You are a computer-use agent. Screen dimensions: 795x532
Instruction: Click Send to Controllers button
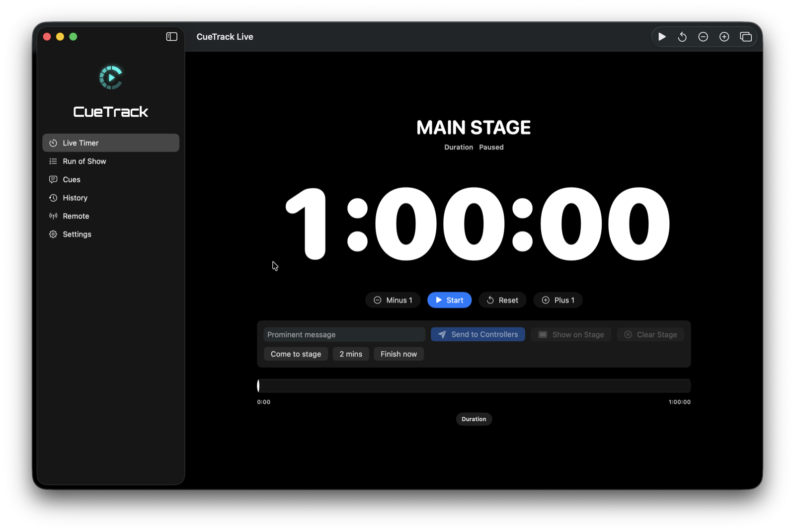pyautogui.click(x=478, y=334)
